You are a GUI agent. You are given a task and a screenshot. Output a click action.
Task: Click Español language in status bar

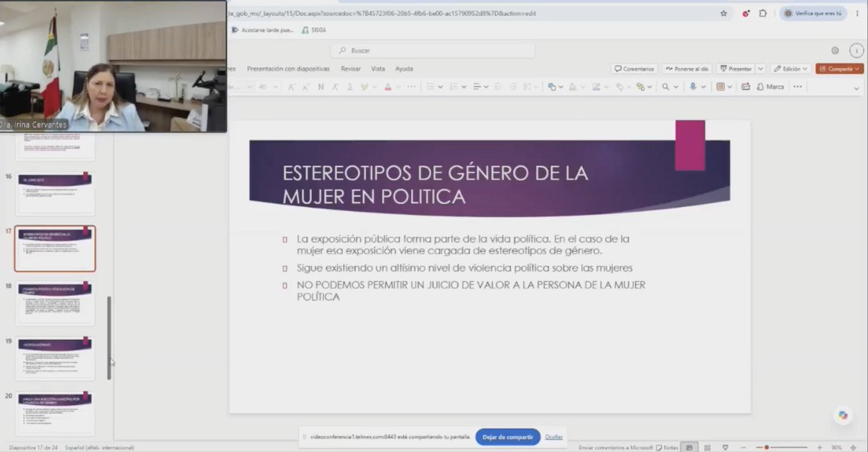click(x=100, y=448)
